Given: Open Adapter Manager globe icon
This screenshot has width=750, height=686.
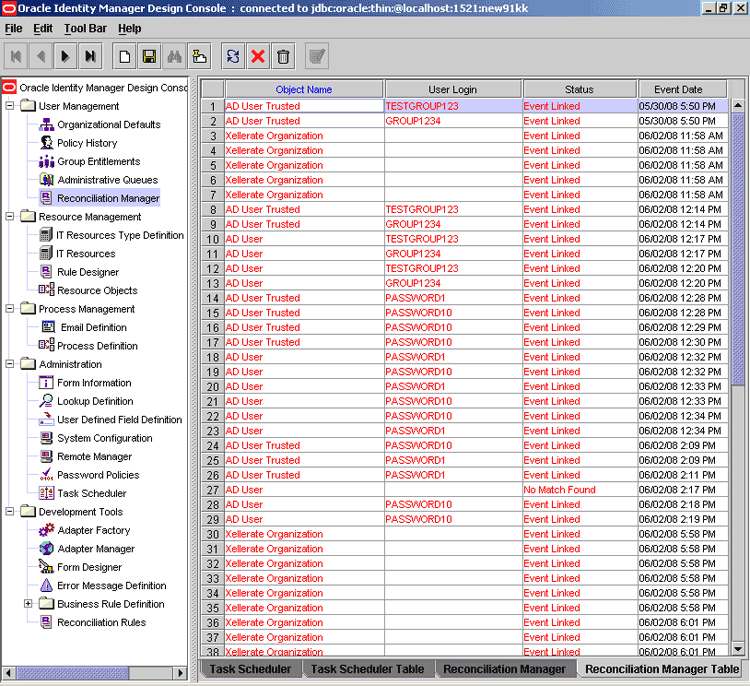Looking at the screenshot, I should [x=46, y=548].
